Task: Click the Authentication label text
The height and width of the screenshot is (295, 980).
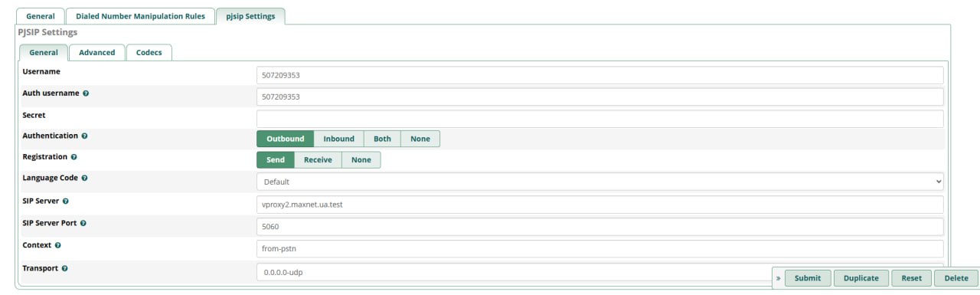Action: pyautogui.click(x=51, y=136)
